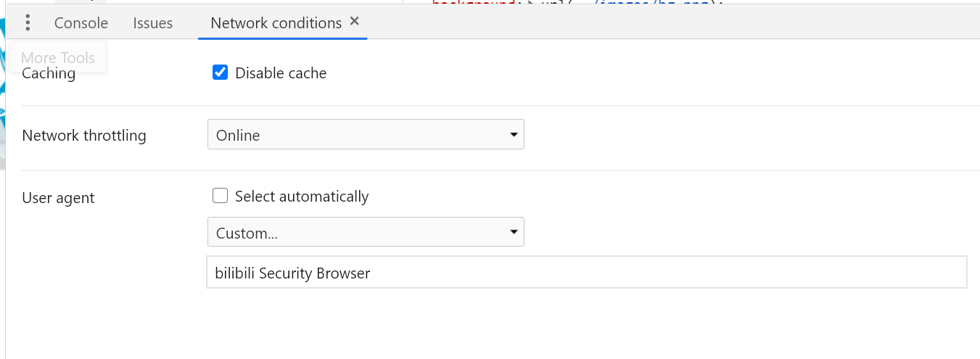This screenshot has height=359, width=980.
Task: Click the Network throttling section label
Action: (x=84, y=136)
